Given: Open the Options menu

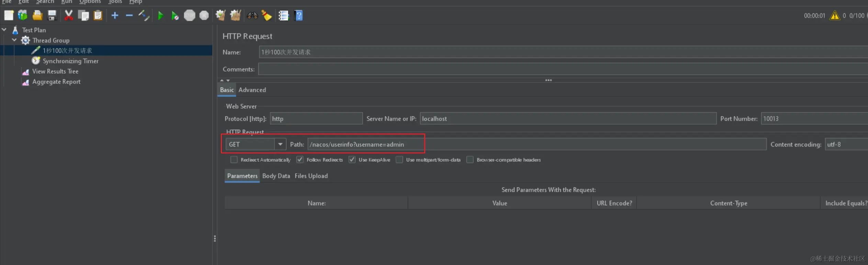Looking at the screenshot, I should (x=90, y=2).
